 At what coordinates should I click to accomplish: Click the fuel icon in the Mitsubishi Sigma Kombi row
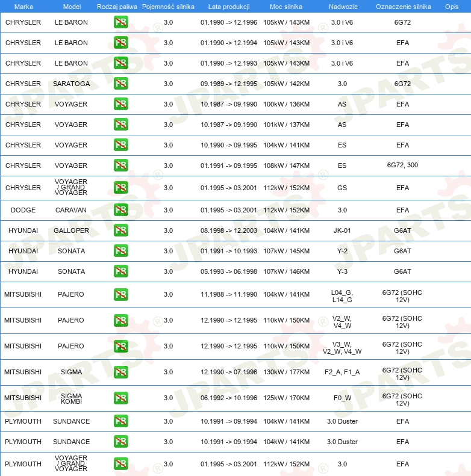coord(121,398)
